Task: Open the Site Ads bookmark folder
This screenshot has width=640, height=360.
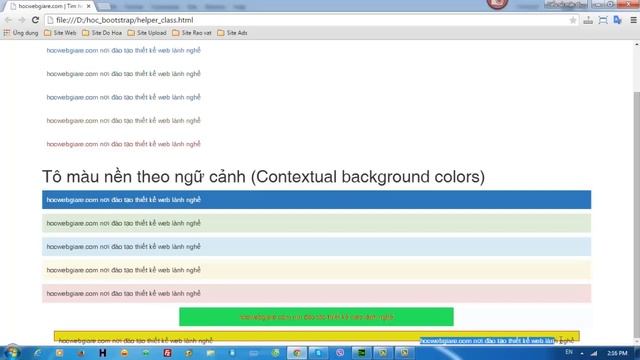Action: pos(232,33)
